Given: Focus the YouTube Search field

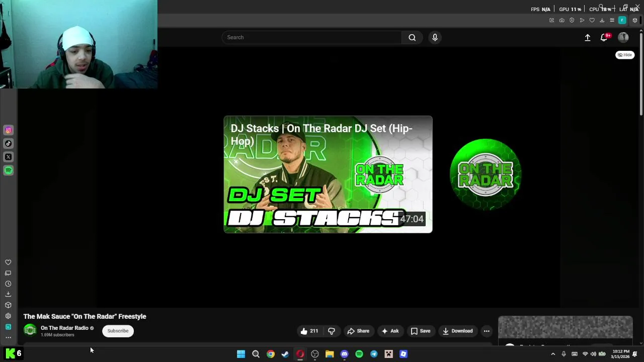Looking at the screenshot, I should pos(312,37).
